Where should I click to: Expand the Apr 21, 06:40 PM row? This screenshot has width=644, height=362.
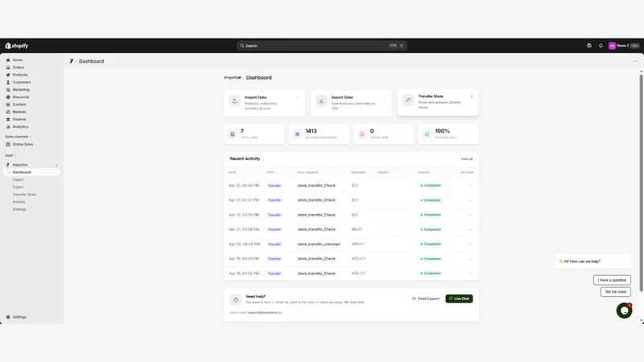pos(470,186)
